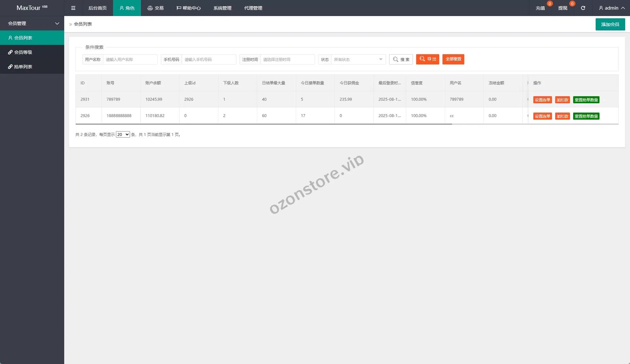Change records per page dropdown

tap(123, 134)
